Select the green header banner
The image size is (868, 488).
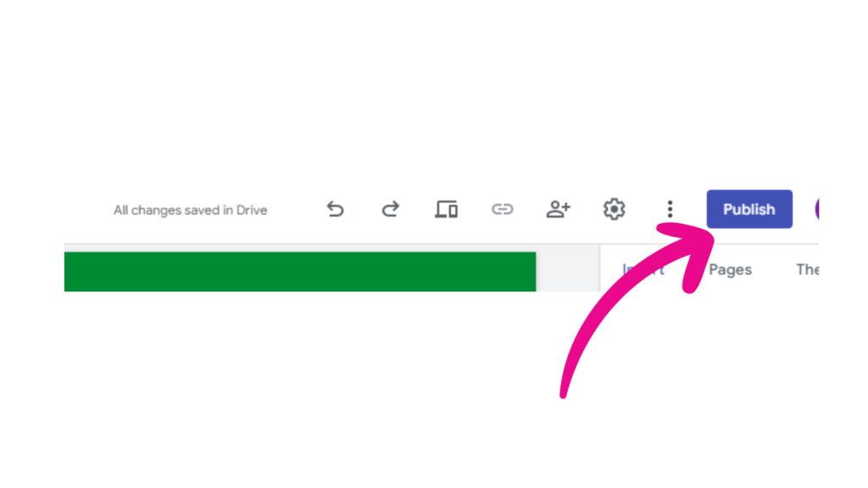(300, 272)
